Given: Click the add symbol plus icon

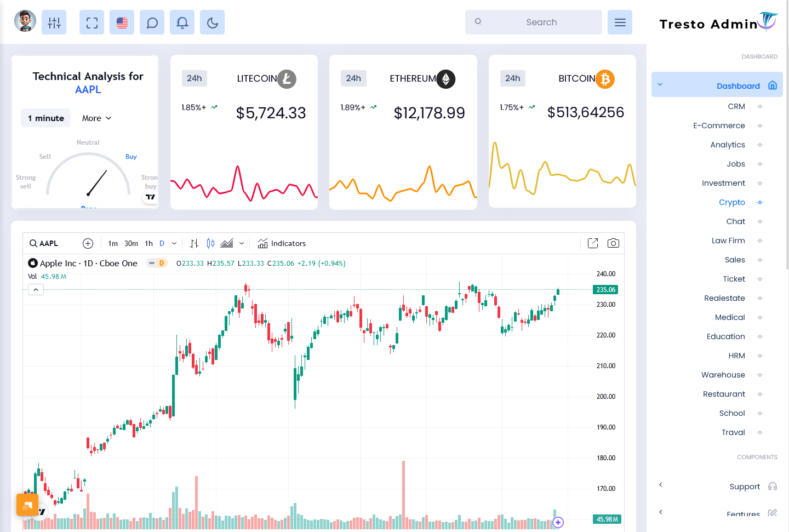Looking at the screenshot, I should (88, 243).
